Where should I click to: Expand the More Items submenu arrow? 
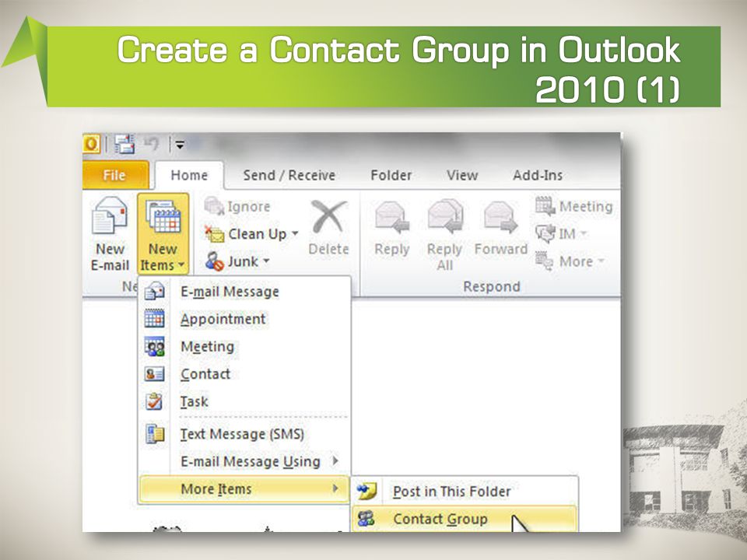click(x=335, y=488)
